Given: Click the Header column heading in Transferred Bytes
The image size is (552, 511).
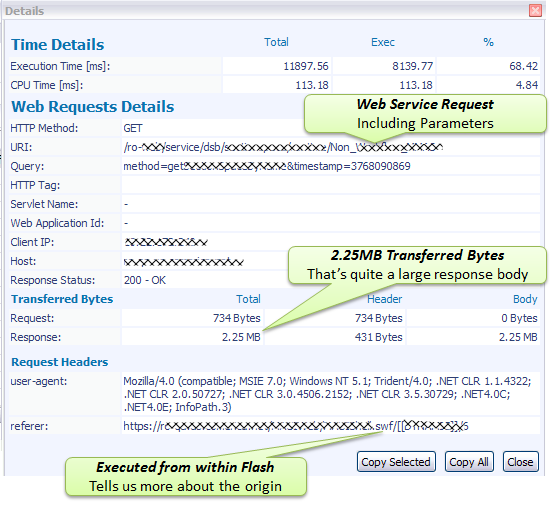Looking at the screenshot, I should tap(384, 299).
